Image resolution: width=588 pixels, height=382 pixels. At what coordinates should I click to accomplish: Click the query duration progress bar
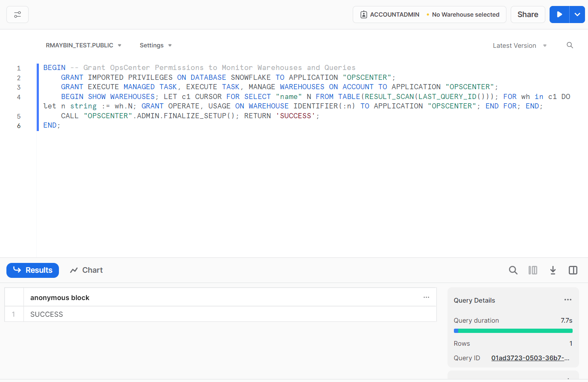click(513, 331)
